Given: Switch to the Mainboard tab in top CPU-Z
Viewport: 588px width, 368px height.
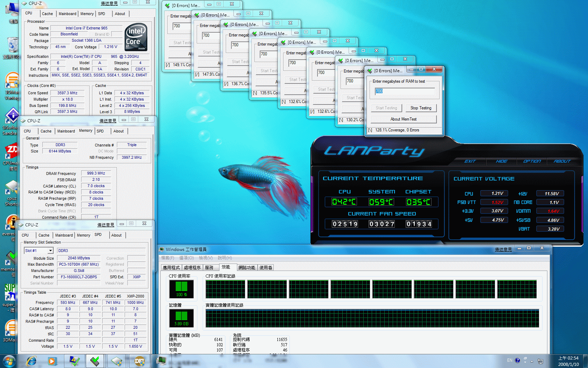Looking at the screenshot, I should [x=67, y=14].
